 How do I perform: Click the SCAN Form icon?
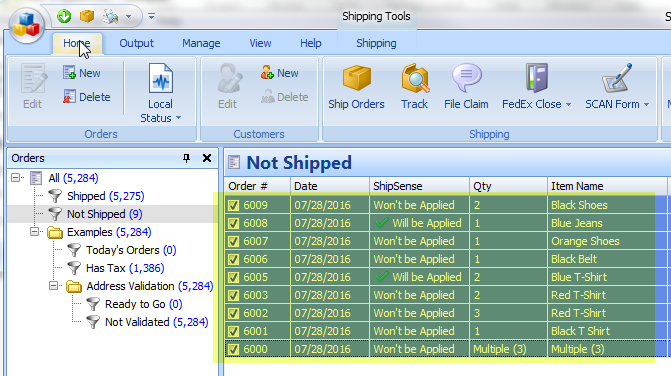[x=617, y=78]
